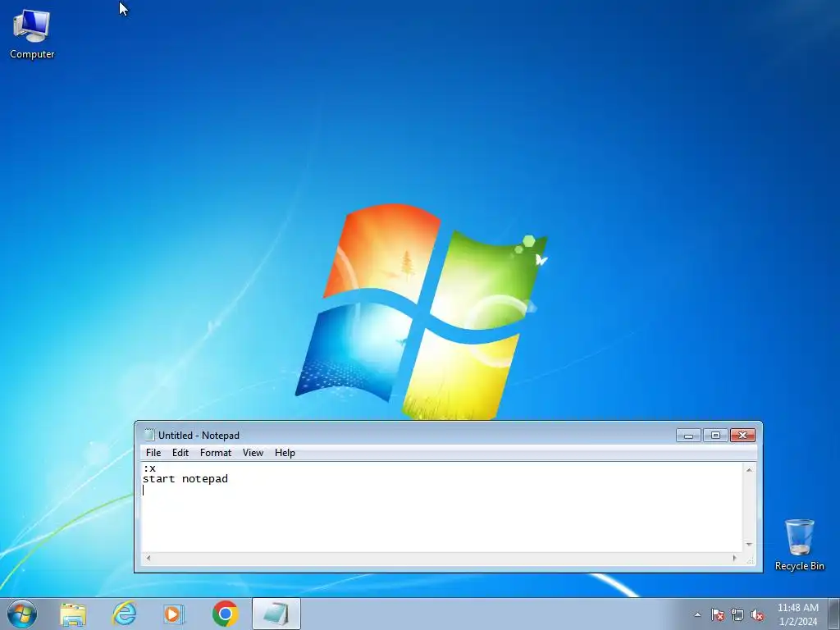Viewport: 840px width, 630px height.
Task: Open the network status tray icon
Action: pyautogui.click(x=737, y=614)
